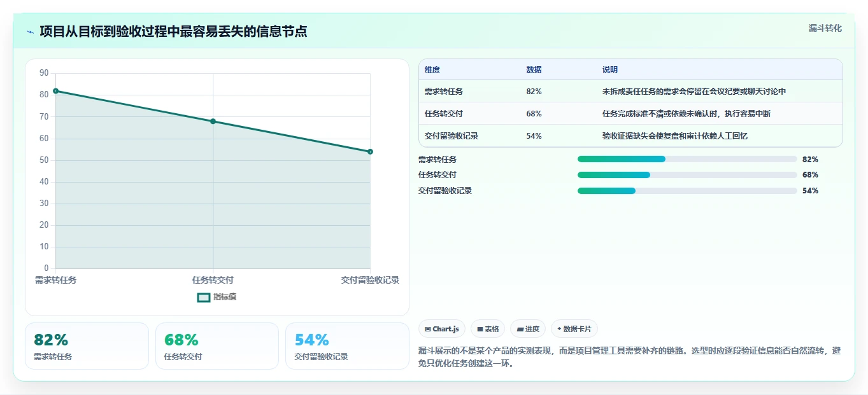The width and height of the screenshot is (868, 395).
Task: Click the 需求转任务 progress bar
Action: [687, 159]
